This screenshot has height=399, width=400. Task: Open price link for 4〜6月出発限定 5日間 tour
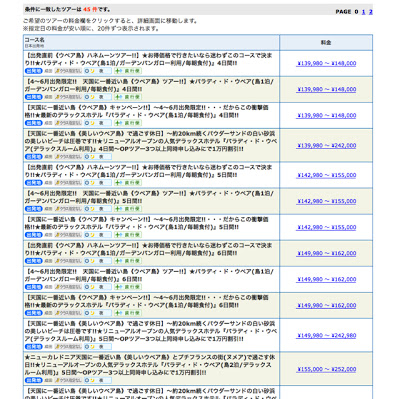pos(326,201)
